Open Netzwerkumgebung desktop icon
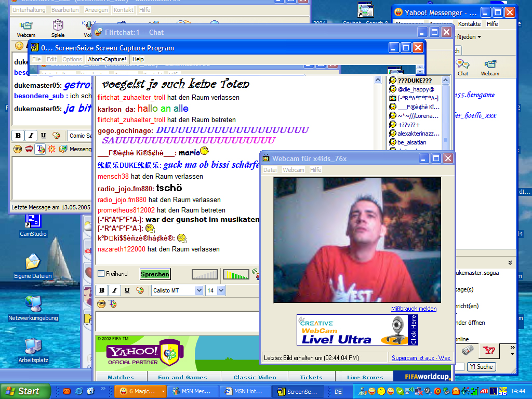Image resolution: width=532 pixels, height=399 pixels. 33,309
